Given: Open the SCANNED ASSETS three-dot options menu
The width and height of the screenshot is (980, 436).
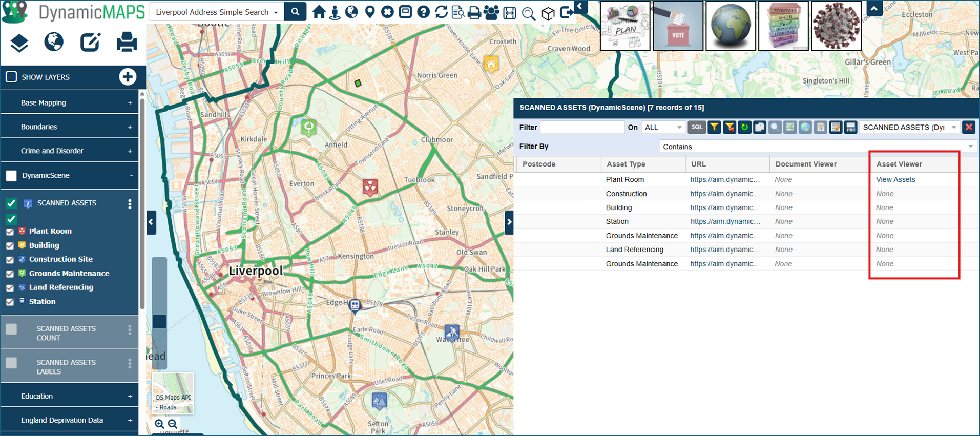Looking at the screenshot, I should [x=130, y=204].
